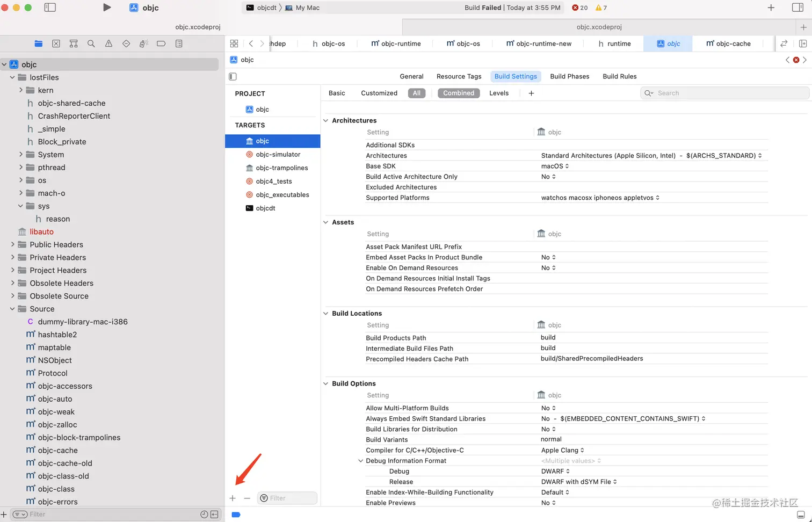Click the plus button in window toolbar
This screenshot has height=522, width=812.
click(x=771, y=8)
